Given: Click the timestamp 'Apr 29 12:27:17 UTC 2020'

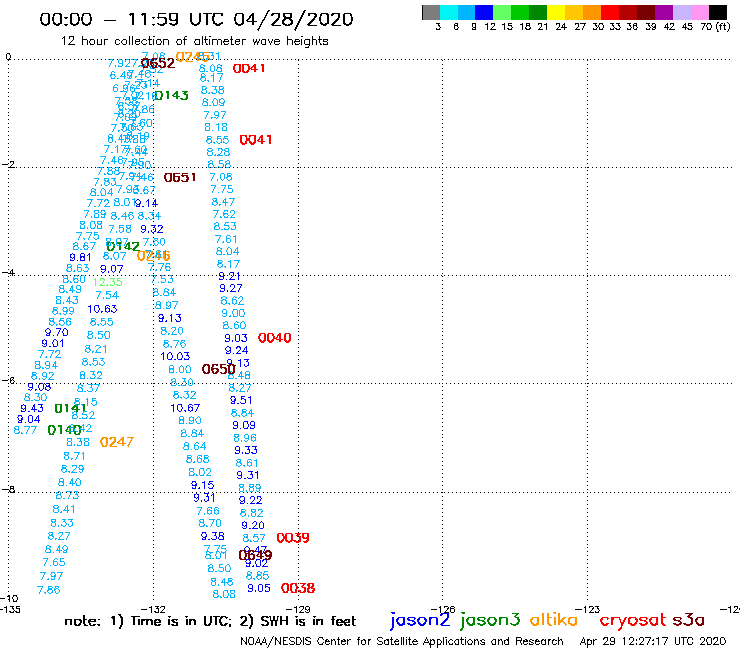Looking at the screenshot, I should [653, 642].
